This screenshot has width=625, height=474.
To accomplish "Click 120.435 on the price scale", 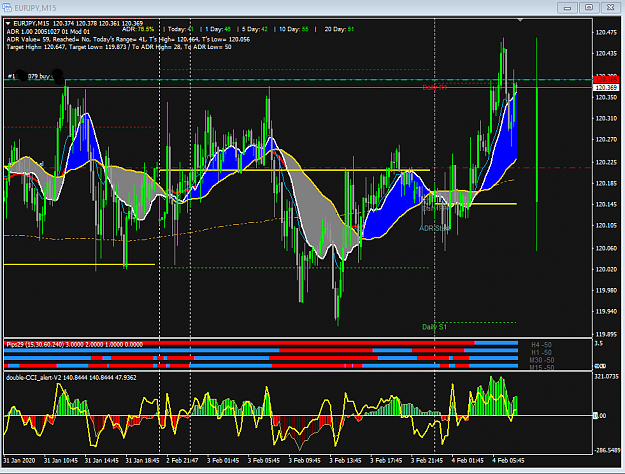I will (x=606, y=53).
